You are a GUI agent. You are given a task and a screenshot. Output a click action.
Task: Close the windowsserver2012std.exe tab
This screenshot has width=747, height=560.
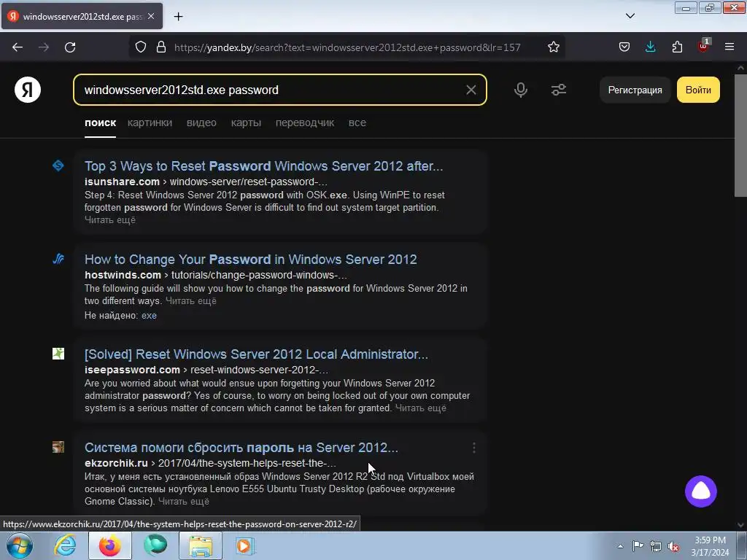click(151, 16)
